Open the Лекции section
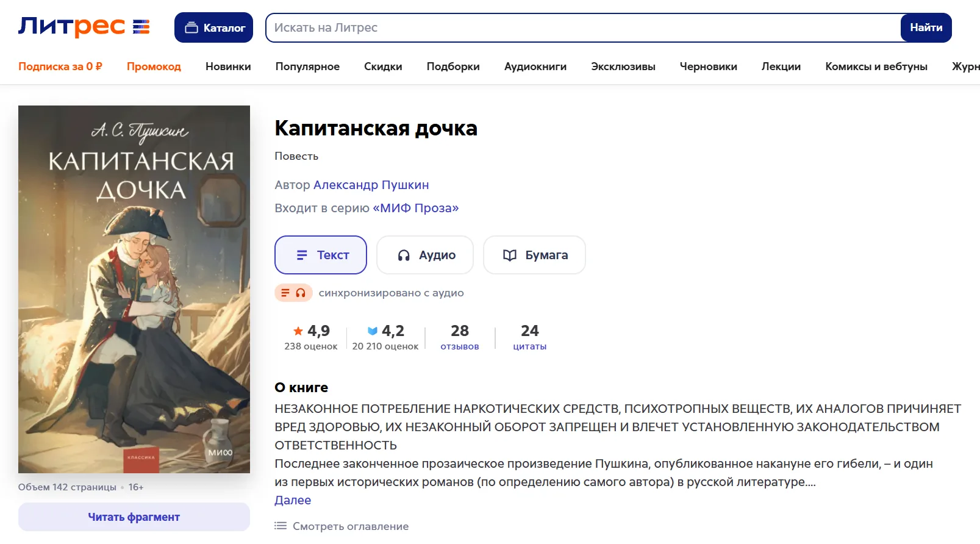980x544 pixels. pos(781,66)
